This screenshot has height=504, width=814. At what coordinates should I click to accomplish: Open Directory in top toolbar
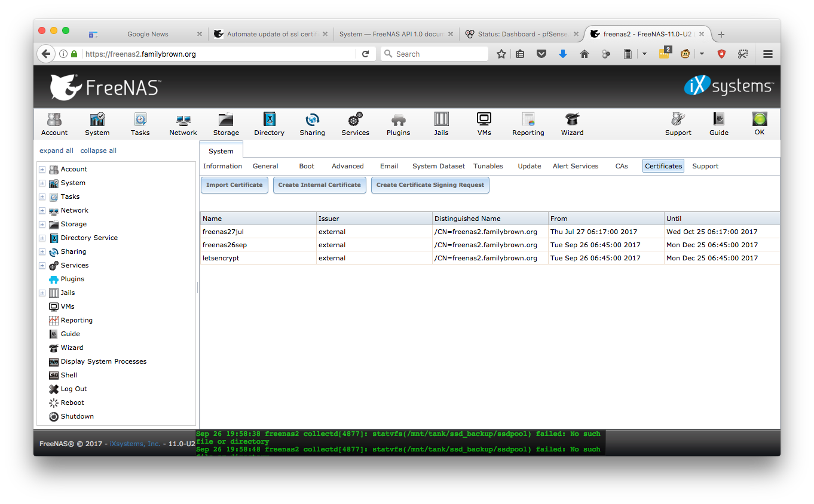269,124
